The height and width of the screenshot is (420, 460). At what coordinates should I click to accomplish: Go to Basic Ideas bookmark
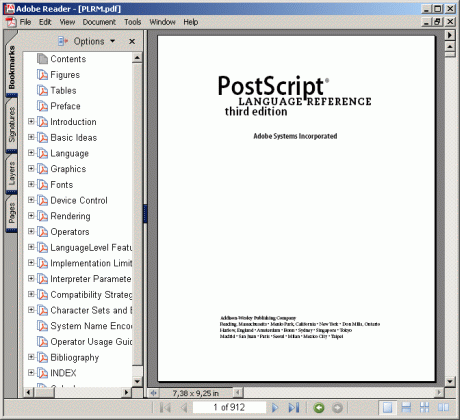(74, 138)
